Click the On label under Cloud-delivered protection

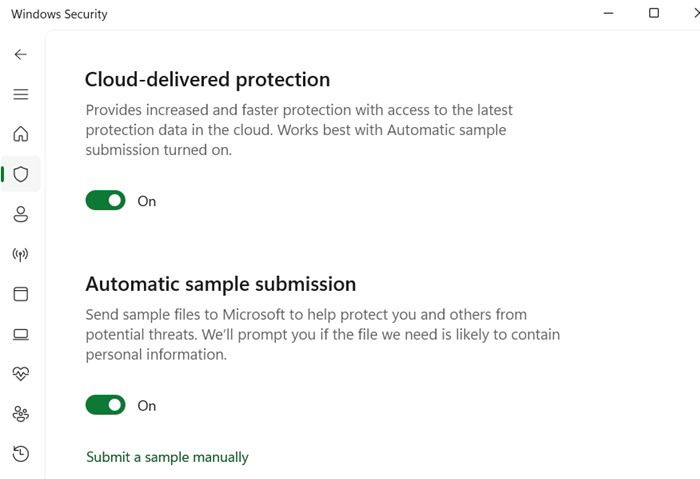pyautogui.click(x=147, y=201)
